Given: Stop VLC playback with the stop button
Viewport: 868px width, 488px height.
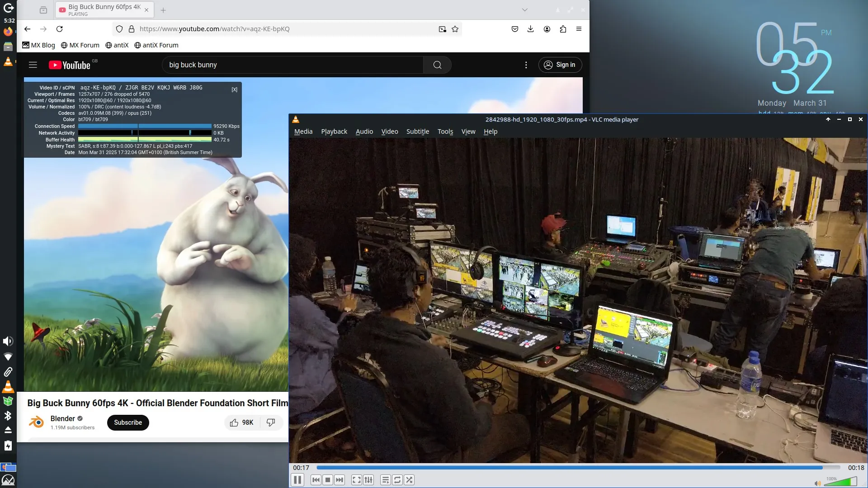Looking at the screenshot, I should coord(328,480).
